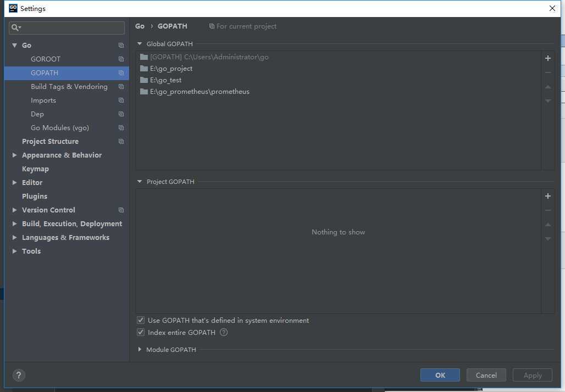Expand the Editor settings node
The width and height of the screenshot is (565, 392).
pos(14,182)
